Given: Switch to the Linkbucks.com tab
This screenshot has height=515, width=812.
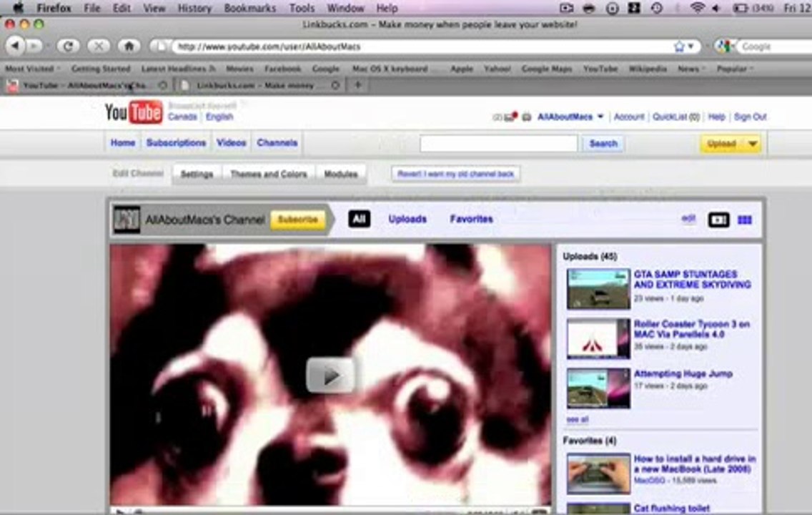Looking at the screenshot, I should pos(259,85).
